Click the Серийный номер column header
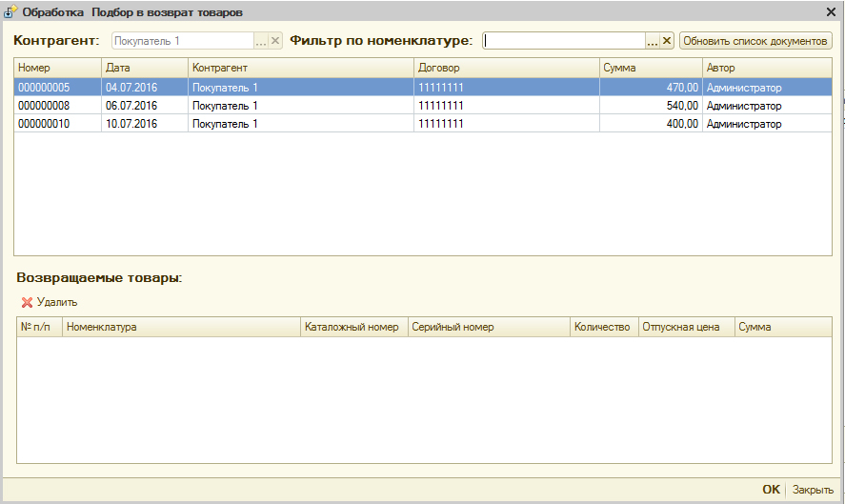 point(488,327)
